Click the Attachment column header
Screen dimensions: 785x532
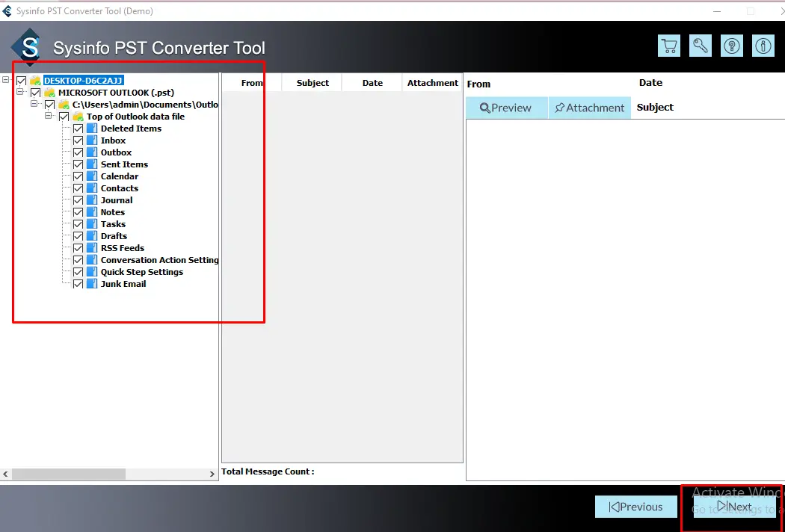(433, 83)
